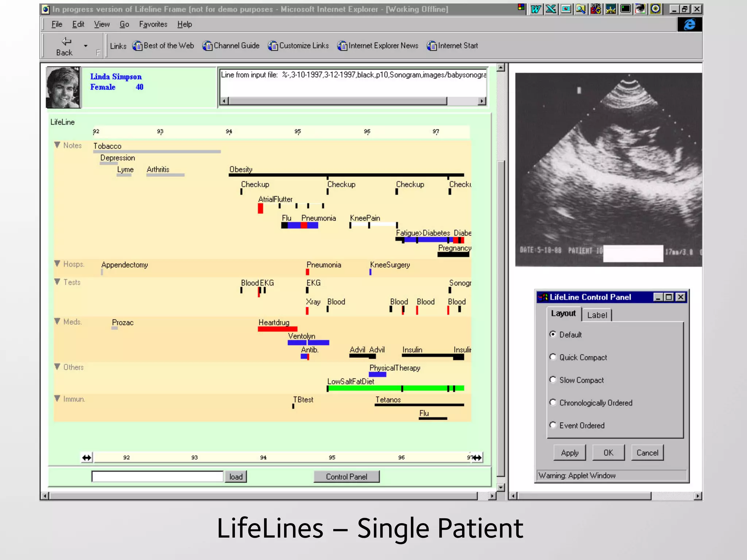Collapse the Notes facet triangle
747x560 pixels.
pos(57,145)
